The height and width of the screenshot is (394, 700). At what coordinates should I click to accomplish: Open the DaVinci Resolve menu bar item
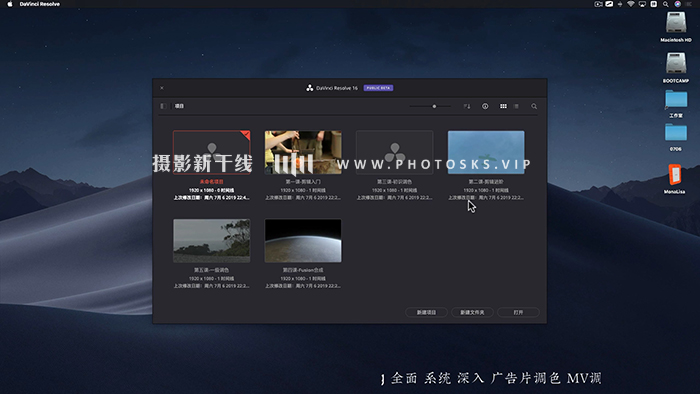[x=40, y=4]
